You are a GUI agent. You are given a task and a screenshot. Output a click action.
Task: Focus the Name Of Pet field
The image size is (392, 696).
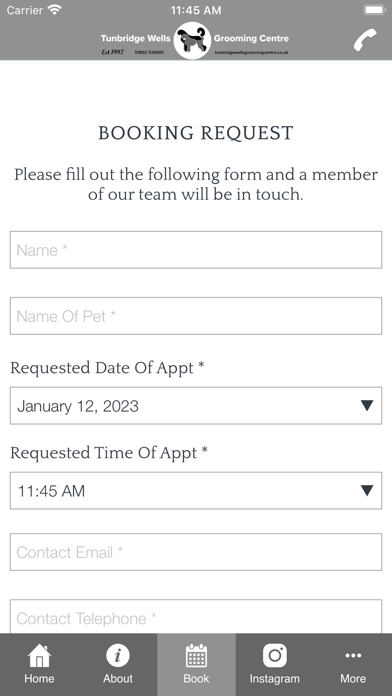point(196,316)
